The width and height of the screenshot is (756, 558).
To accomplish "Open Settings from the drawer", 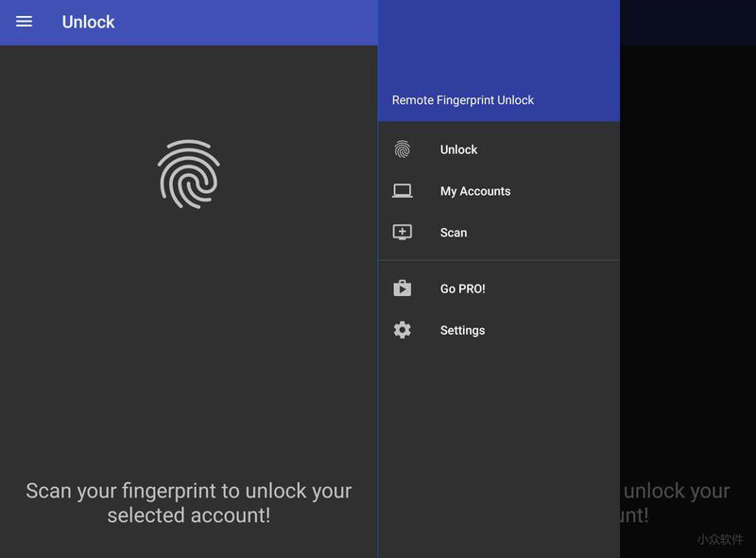I will tap(499, 330).
